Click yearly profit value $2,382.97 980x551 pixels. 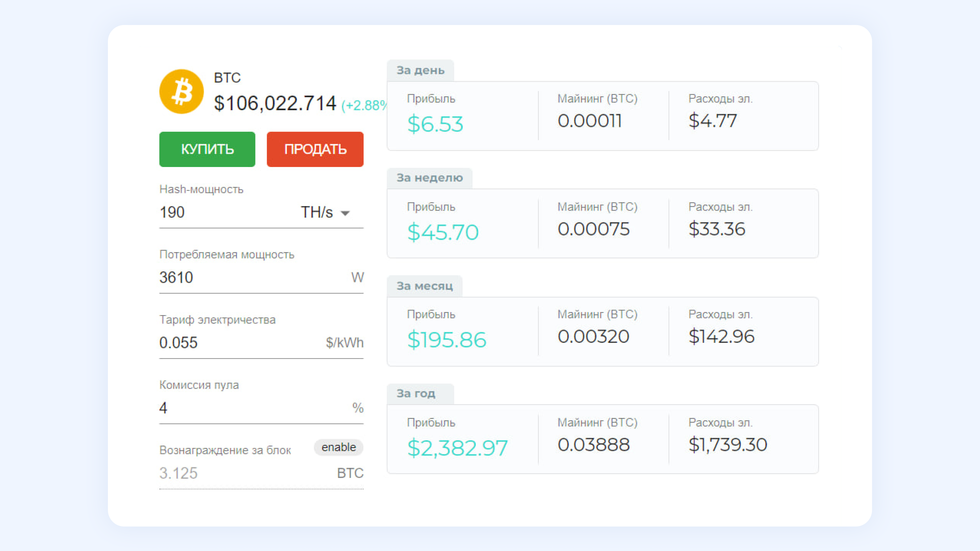457,448
